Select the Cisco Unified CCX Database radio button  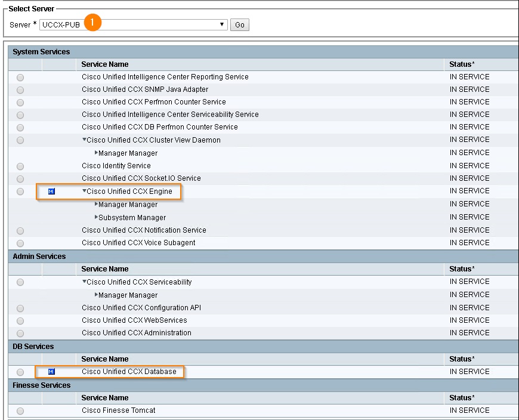tap(20, 372)
